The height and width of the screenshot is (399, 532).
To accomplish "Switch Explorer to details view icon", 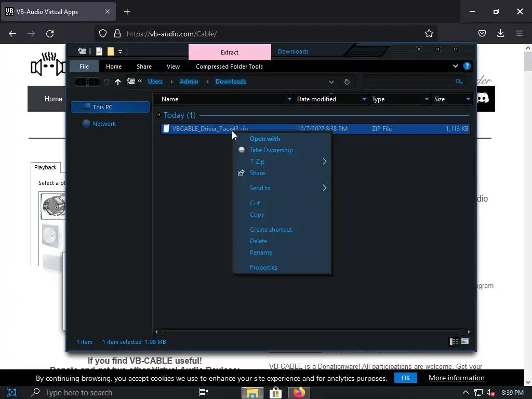I will coord(454,342).
